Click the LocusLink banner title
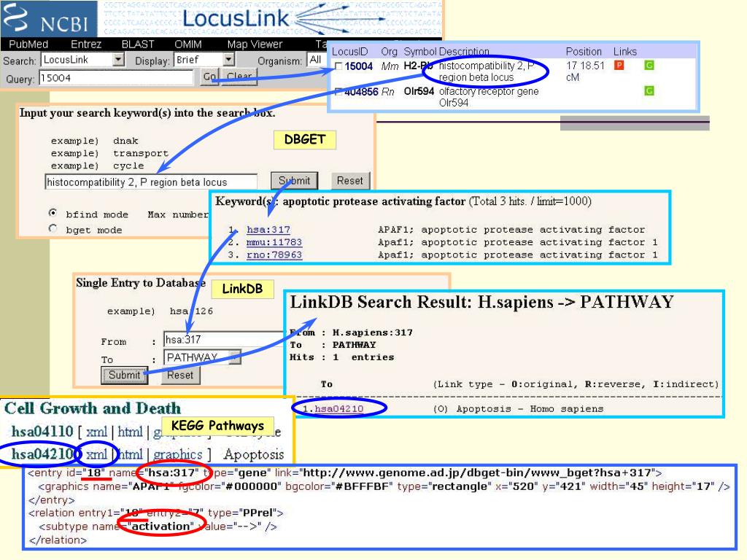 [x=236, y=18]
